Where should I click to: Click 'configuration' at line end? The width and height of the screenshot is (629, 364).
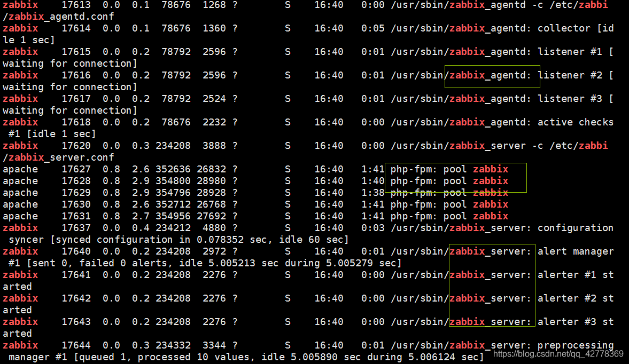[575, 228]
